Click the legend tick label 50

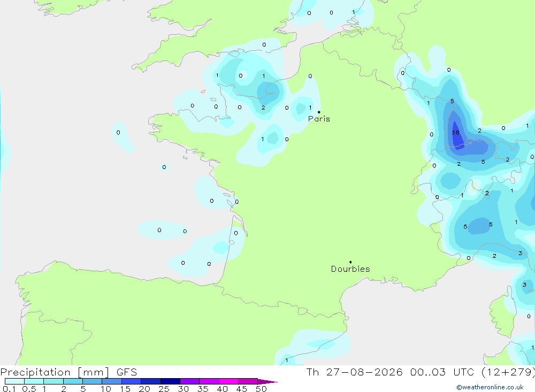(x=261, y=389)
